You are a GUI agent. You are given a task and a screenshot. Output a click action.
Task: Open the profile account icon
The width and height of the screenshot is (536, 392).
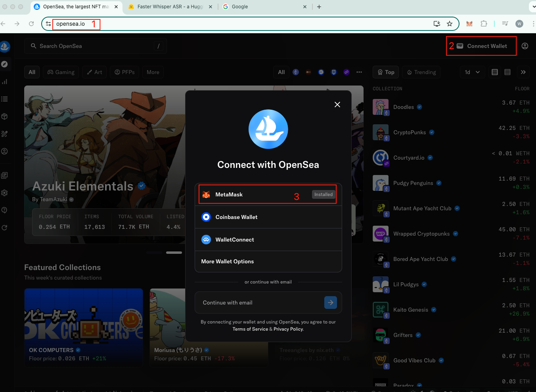coord(525,46)
